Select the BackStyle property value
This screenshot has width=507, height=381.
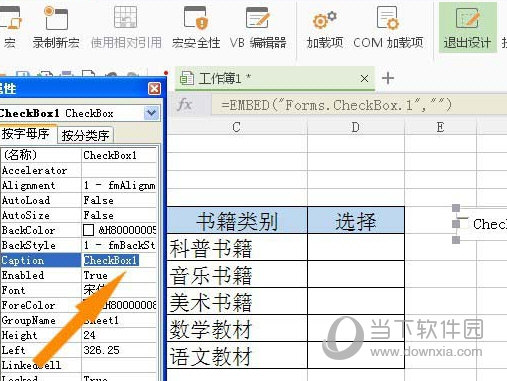pos(119,245)
